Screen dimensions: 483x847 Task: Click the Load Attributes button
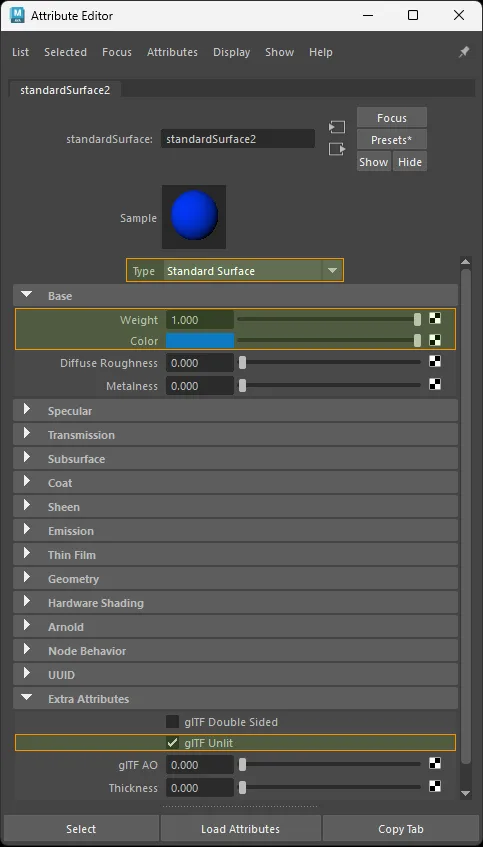coord(240,829)
